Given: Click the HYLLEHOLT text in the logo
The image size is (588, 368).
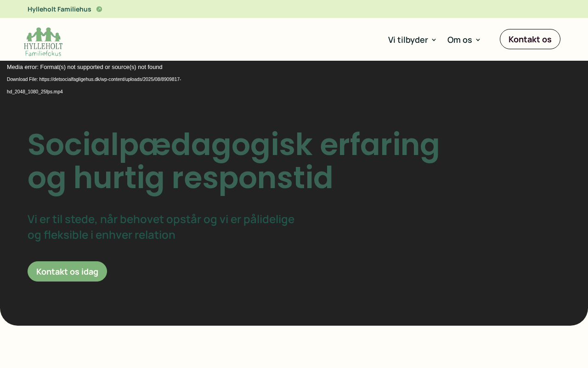Looking at the screenshot, I should (x=43, y=46).
